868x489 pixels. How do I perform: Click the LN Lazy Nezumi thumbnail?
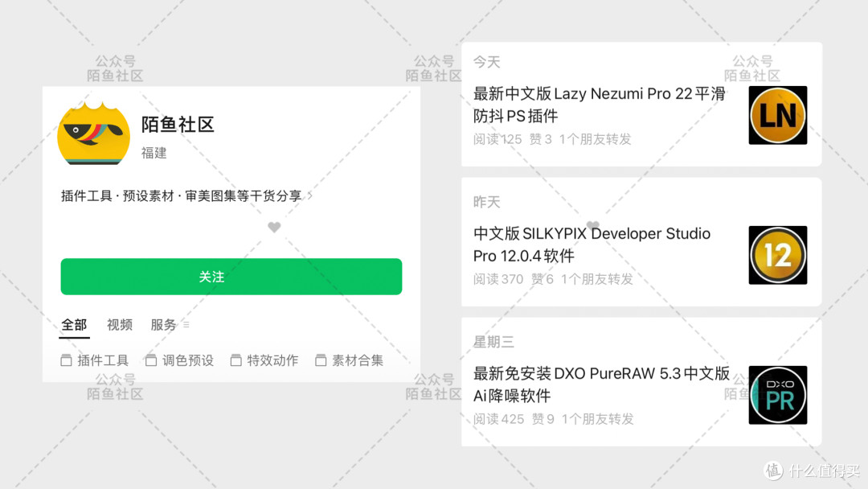[778, 115]
